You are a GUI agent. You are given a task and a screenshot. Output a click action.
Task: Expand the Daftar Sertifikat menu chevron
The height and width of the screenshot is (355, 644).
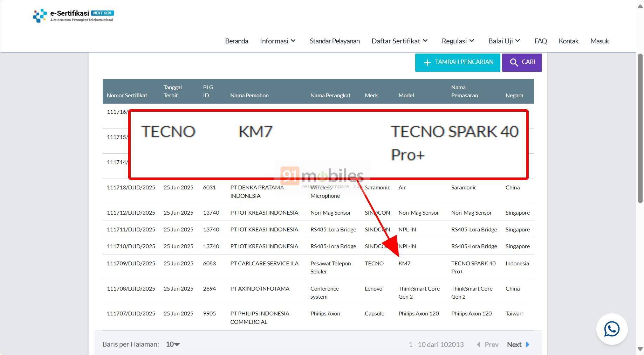point(425,41)
